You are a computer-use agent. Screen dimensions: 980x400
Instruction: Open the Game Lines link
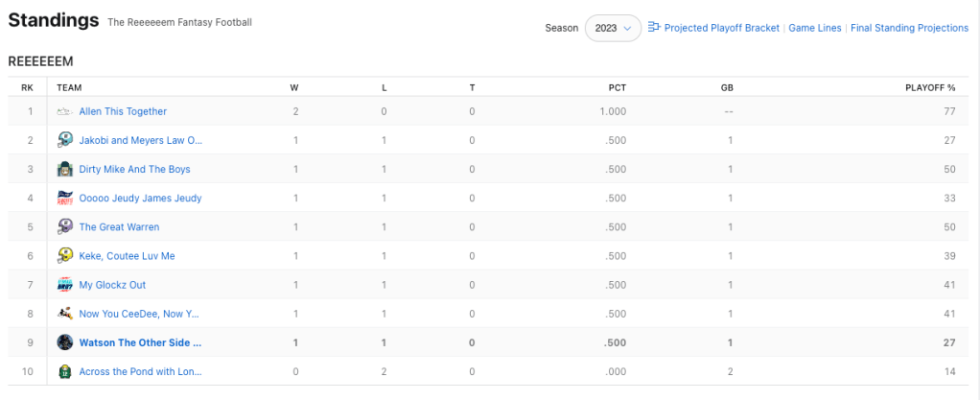(815, 28)
